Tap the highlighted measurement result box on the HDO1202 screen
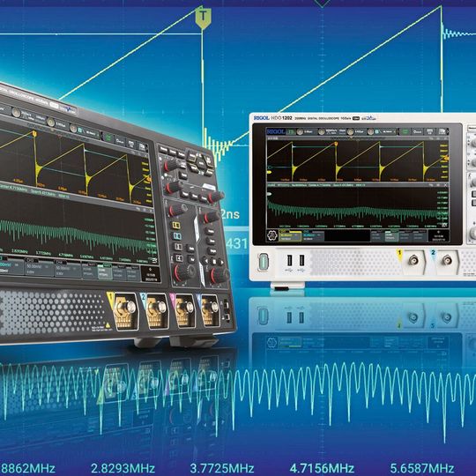 (x=391, y=236)
